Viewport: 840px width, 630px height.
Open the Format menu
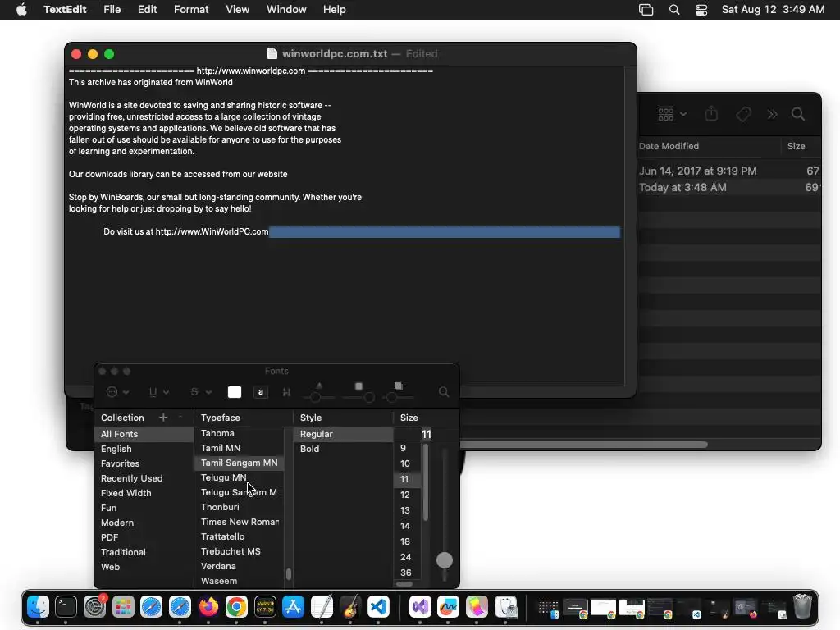click(x=191, y=10)
